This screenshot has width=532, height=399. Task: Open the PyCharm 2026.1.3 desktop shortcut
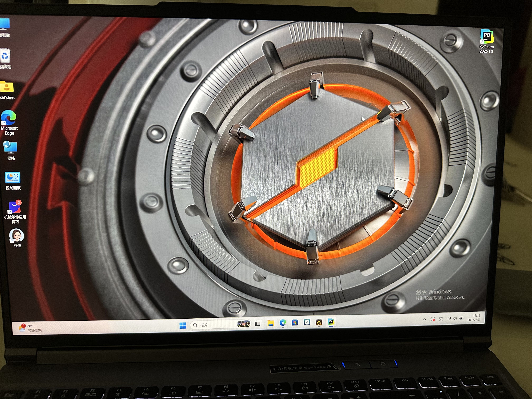tap(486, 41)
